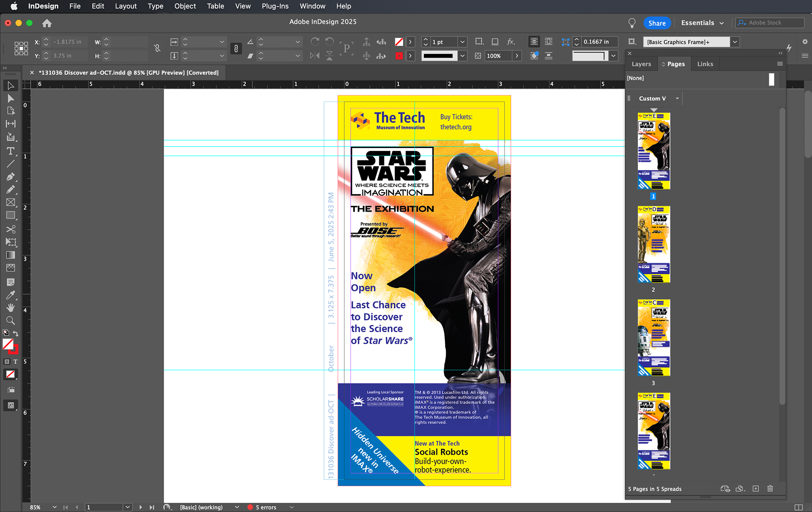Open preflight profile [Basic] (working) dropdown
Image resolution: width=812 pixels, height=512 pixels.
click(237, 507)
